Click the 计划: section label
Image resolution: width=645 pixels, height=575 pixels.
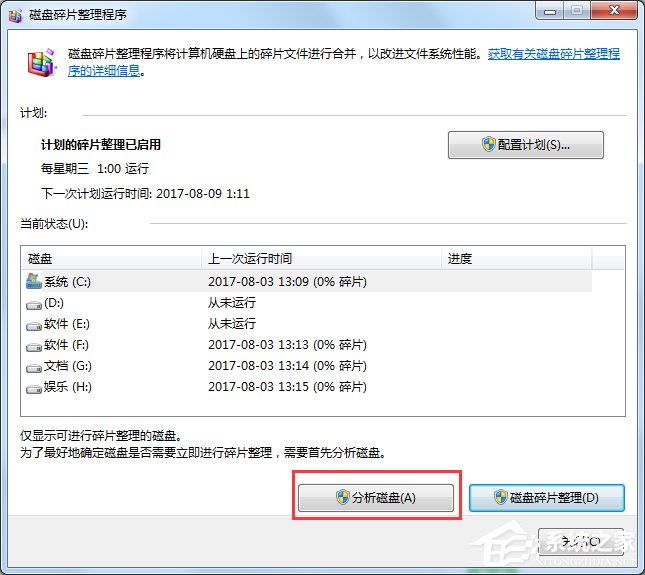(x=34, y=113)
